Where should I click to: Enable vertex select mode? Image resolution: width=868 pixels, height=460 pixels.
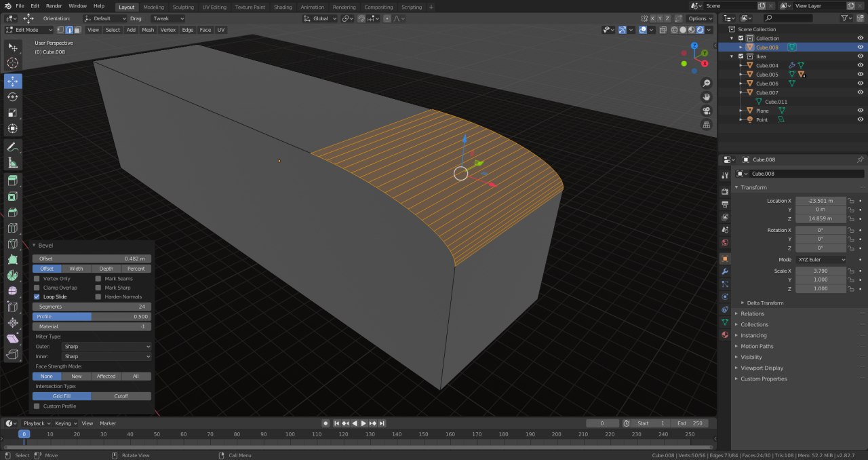pos(60,30)
